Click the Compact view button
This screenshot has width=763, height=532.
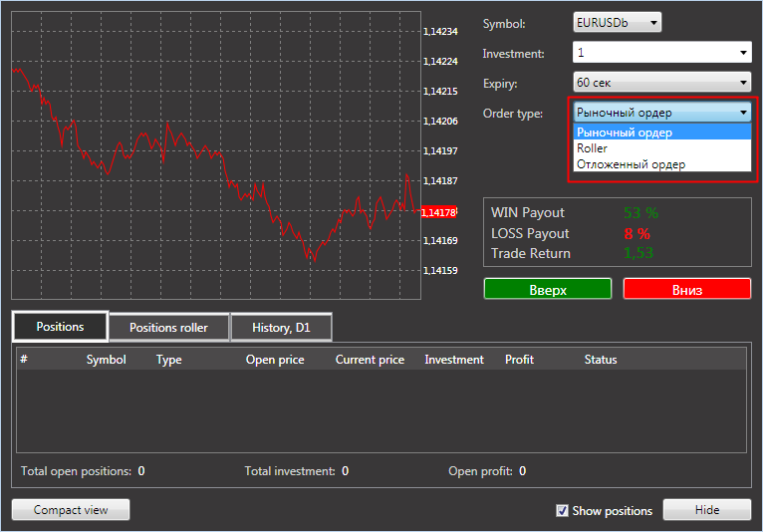coord(71,510)
